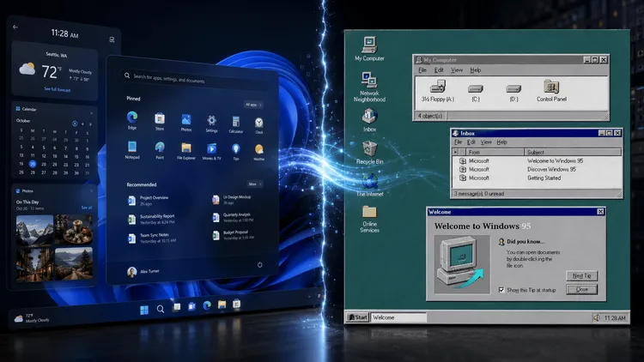This screenshot has height=362, width=644.
Task: Select the (C:) drive icon
Action: click(x=476, y=93)
